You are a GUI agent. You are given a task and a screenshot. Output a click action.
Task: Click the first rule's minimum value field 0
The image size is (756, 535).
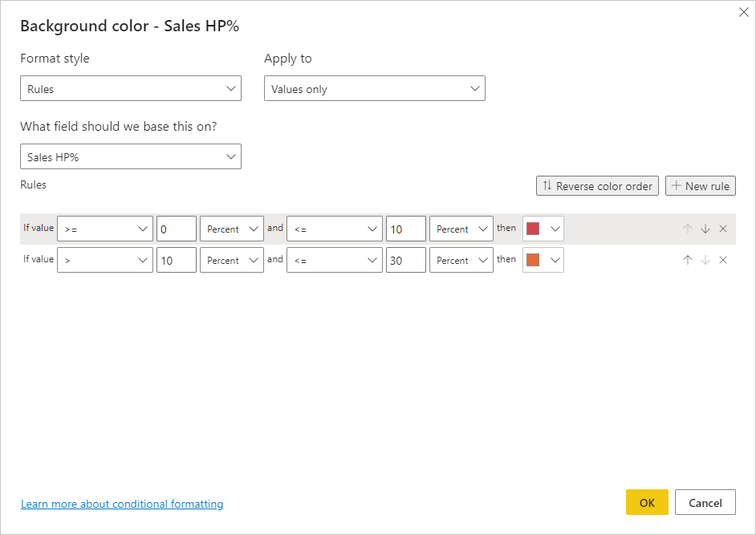pyautogui.click(x=177, y=229)
